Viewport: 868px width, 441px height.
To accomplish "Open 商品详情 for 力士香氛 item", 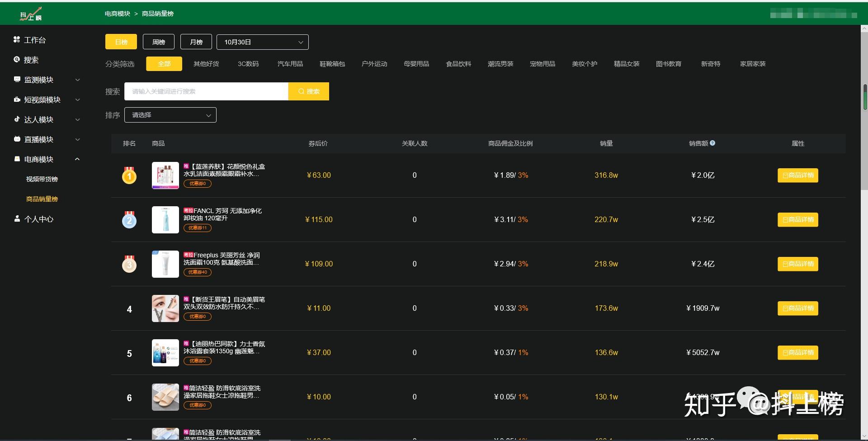I will pos(798,353).
